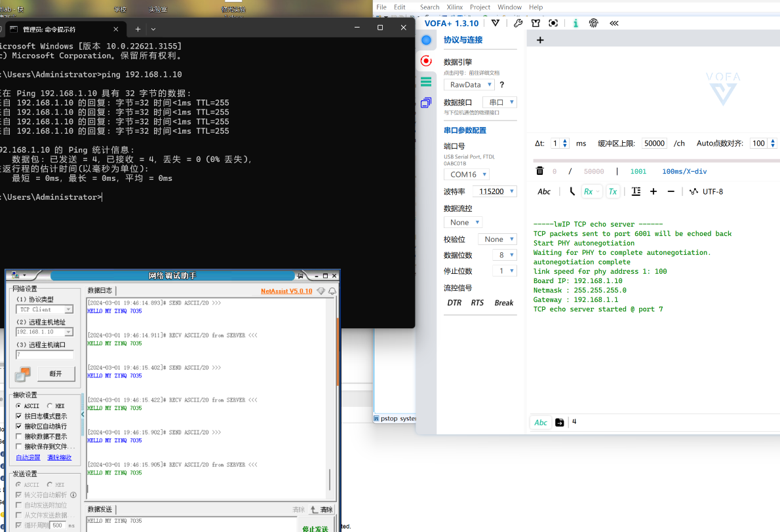
Task: Click the shirt skin icon in VOFA+ toolbar
Action: pos(536,23)
